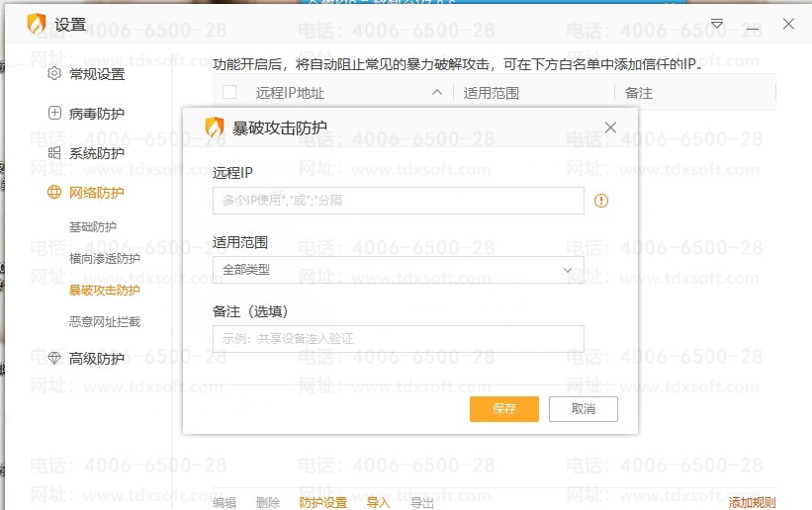Click the globe icon beside 网络防护
Screen dimensions: 812x510
coord(54,192)
